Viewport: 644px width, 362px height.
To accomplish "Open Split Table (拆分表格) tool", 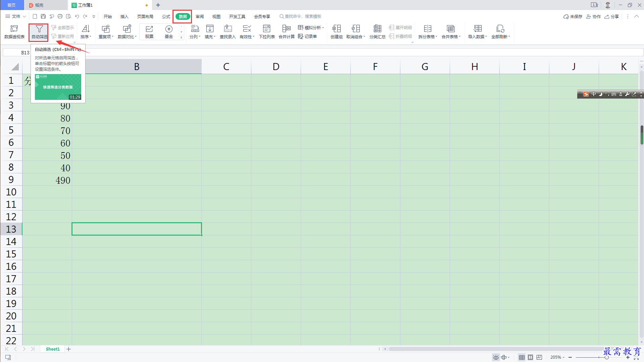I will point(428,32).
